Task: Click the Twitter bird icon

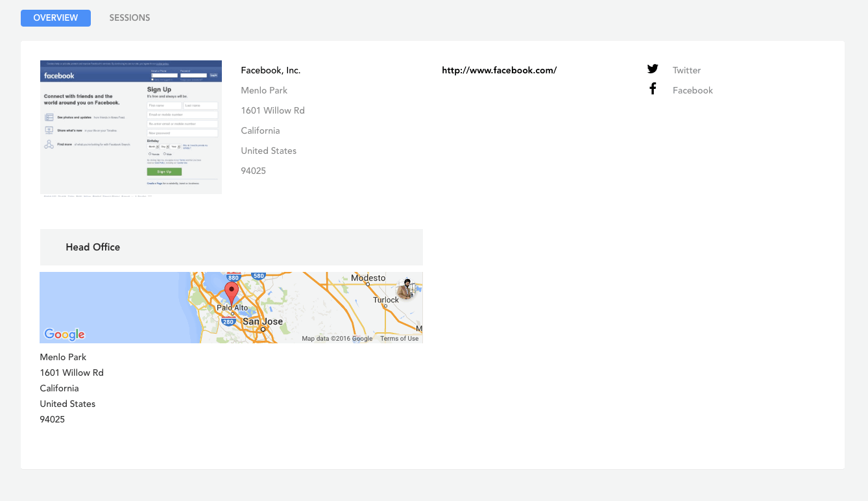Action: click(x=653, y=69)
